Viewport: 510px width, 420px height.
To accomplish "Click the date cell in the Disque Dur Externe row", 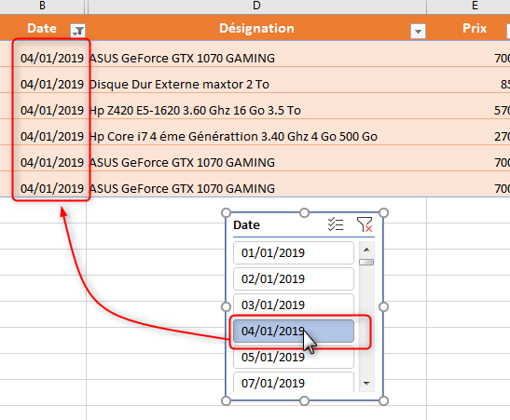I will point(43,81).
